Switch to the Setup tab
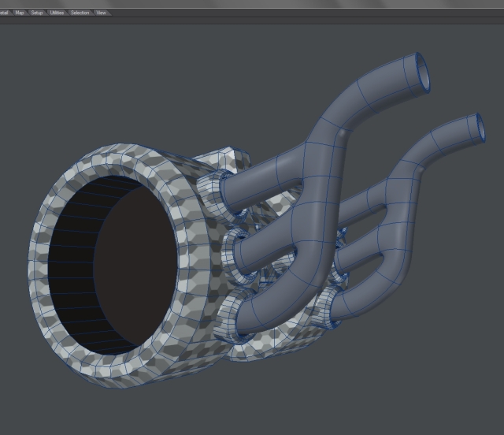This screenshot has height=435, width=504. pos(37,13)
